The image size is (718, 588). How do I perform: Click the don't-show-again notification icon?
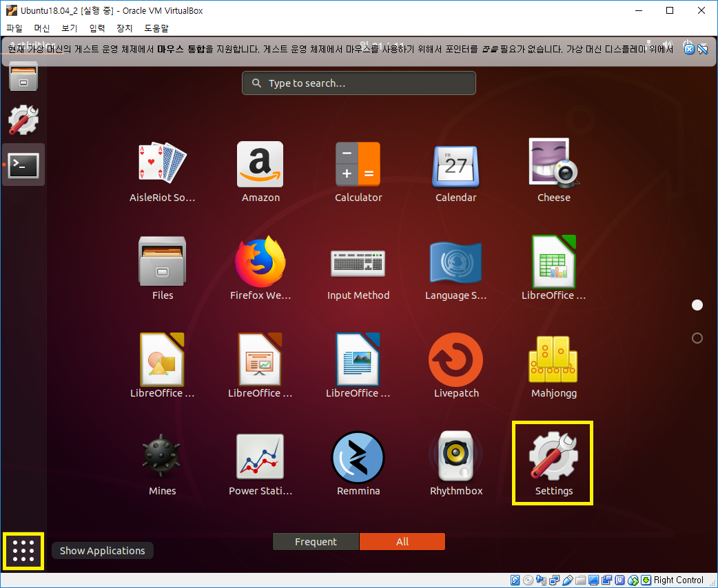(702, 49)
